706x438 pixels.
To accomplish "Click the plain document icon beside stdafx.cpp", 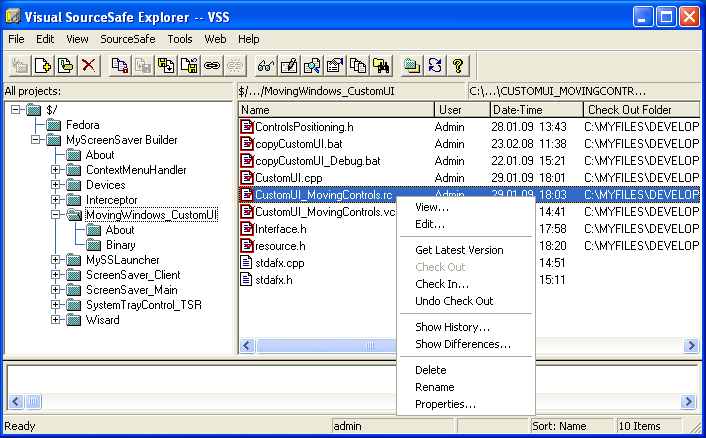I will click(x=246, y=262).
